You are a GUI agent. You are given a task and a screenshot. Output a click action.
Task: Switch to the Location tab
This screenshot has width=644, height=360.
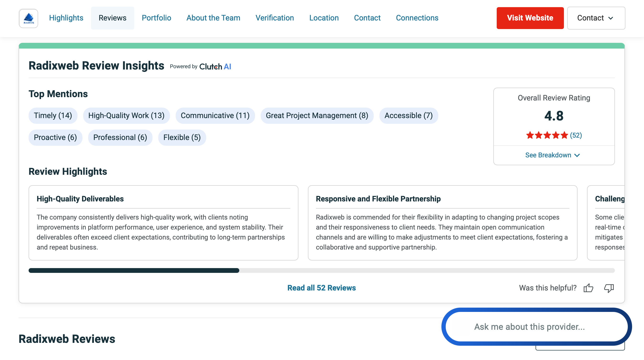324,18
